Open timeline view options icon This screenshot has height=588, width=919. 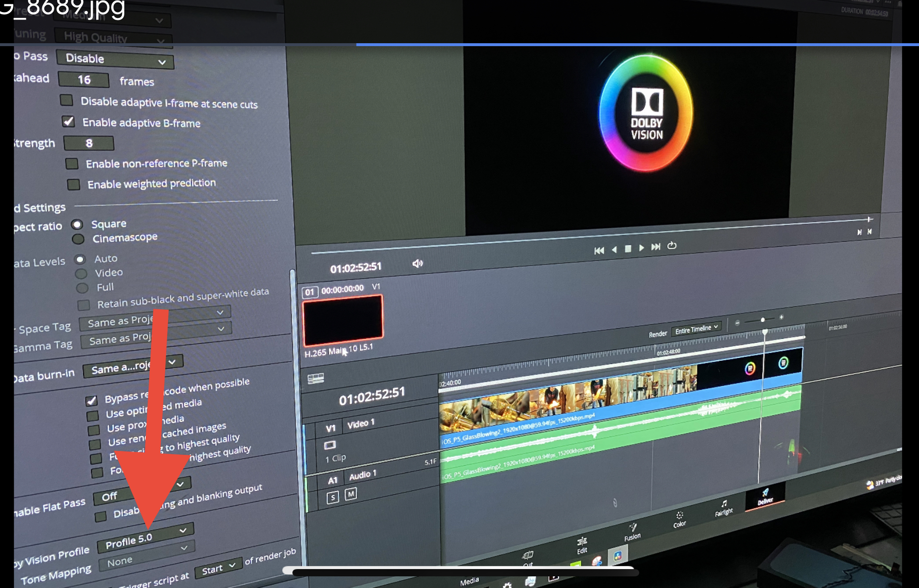pos(316,378)
